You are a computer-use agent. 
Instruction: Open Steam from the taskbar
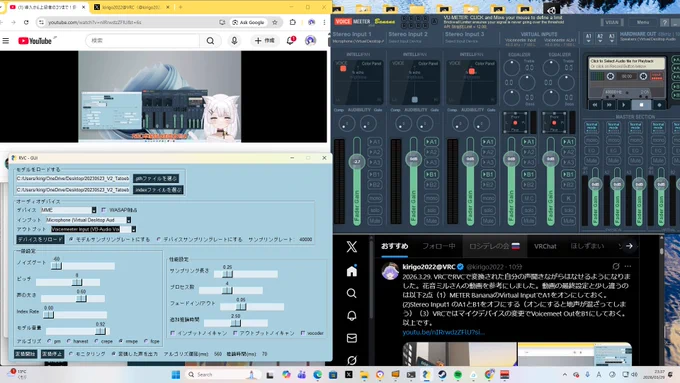click(x=442, y=374)
